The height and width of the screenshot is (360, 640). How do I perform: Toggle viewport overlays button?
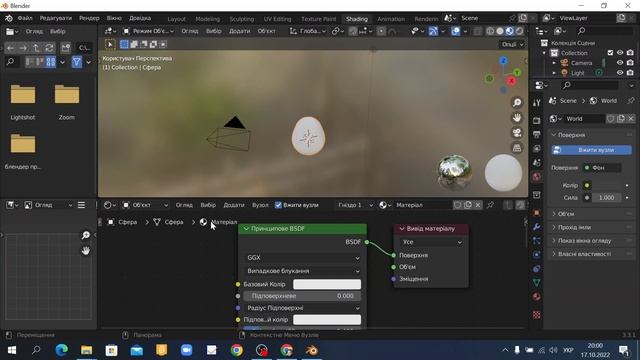(456, 31)
